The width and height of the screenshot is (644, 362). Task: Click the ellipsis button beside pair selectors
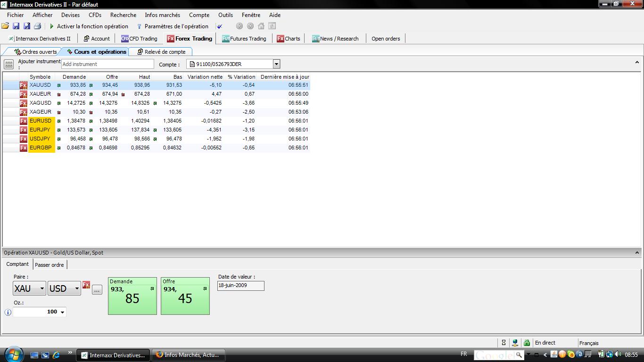tap(97, 290)
